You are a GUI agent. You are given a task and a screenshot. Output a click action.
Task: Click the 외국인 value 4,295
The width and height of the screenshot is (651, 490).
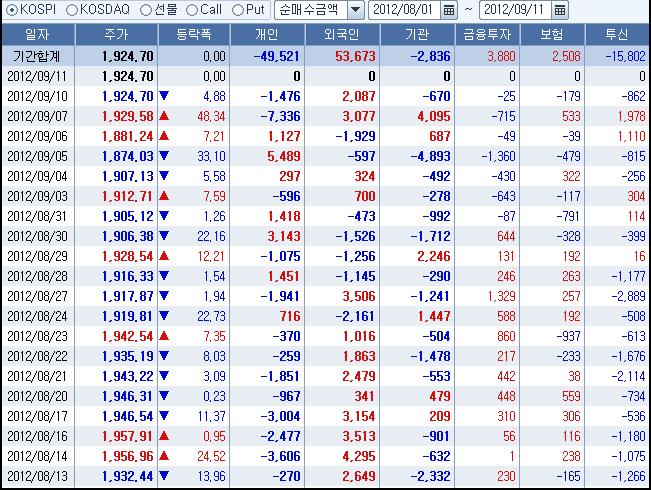(359, 456)
